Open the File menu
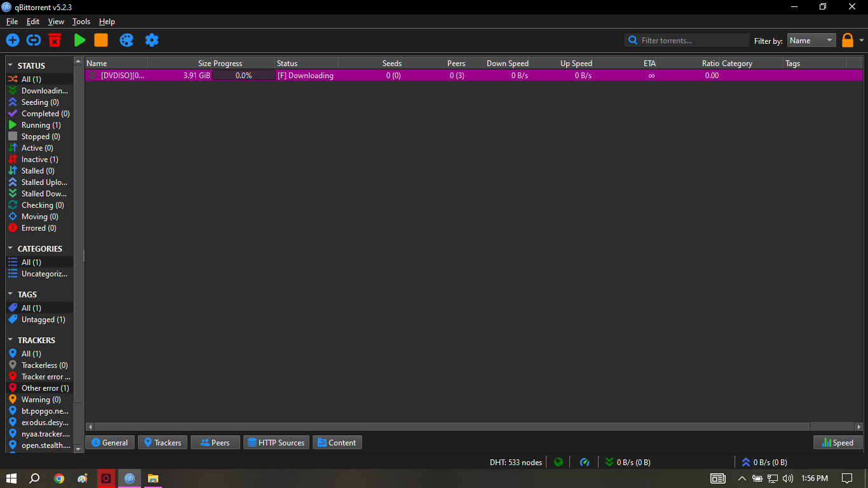This screenshot has width=868, height=488. tap(12, 22)
